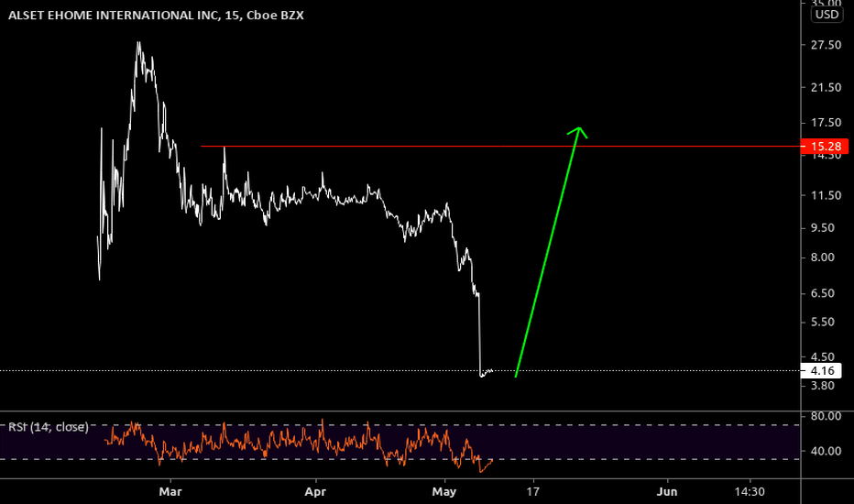Click the 17.50 price axis value
The image size is (854, 504).
coord(826,123)
